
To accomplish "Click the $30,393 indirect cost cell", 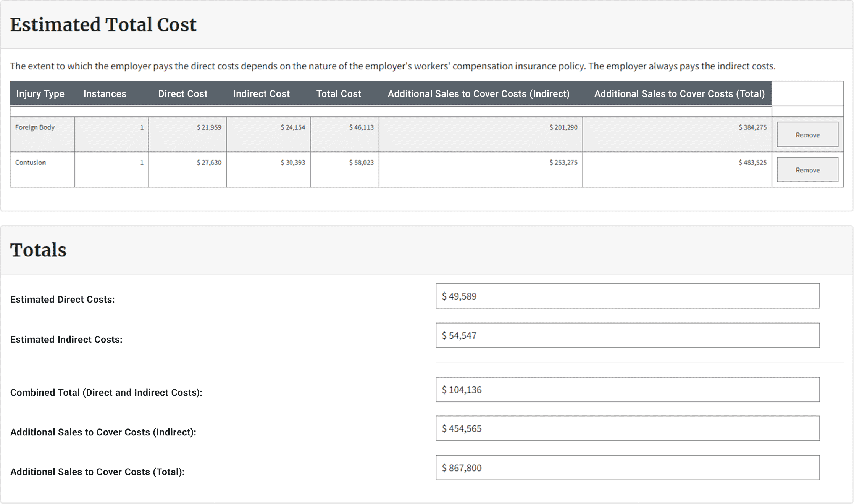I will 268,169.
